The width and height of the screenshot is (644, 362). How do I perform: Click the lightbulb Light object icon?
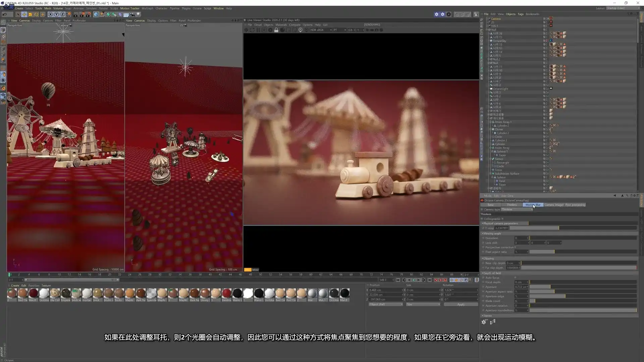138,14
